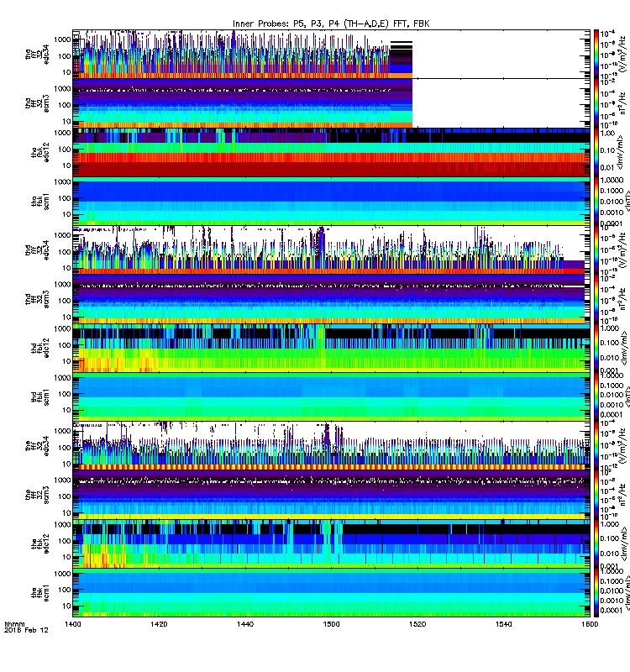Click the 'the fff 32 edc34' panel label
Image resolution: width=630 pixels, height=672 pixels.
pos(37,446)
